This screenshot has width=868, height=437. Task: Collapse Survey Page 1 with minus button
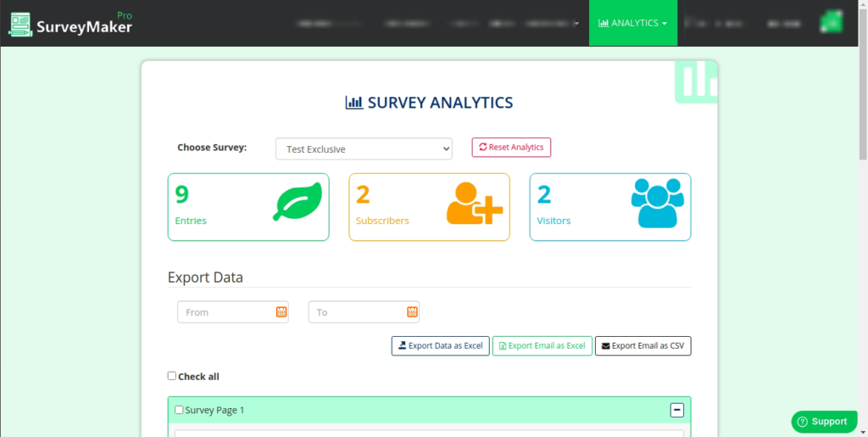coord(677,410)
